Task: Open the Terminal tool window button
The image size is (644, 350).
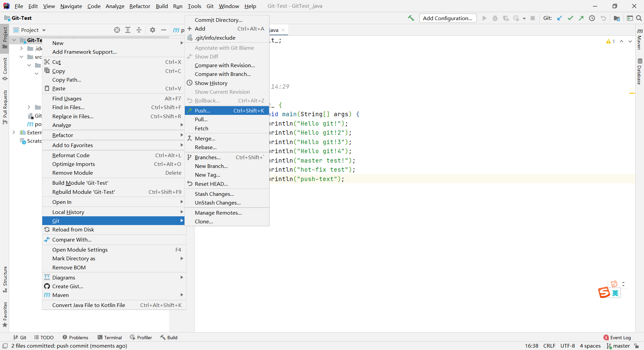Action: coord(110,338)
